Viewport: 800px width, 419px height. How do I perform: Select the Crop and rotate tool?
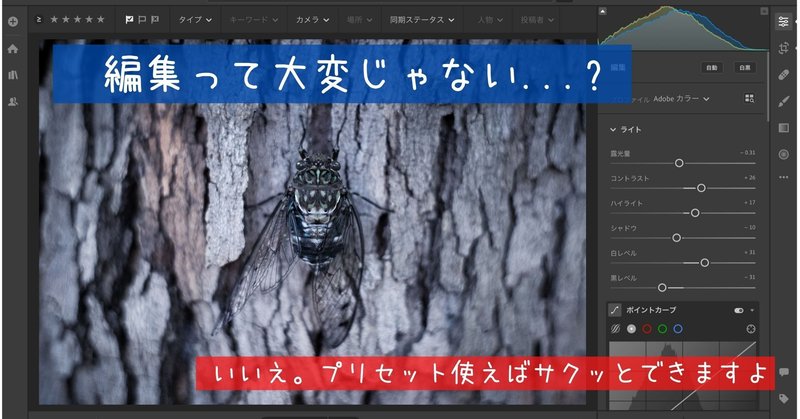point(784,48)
